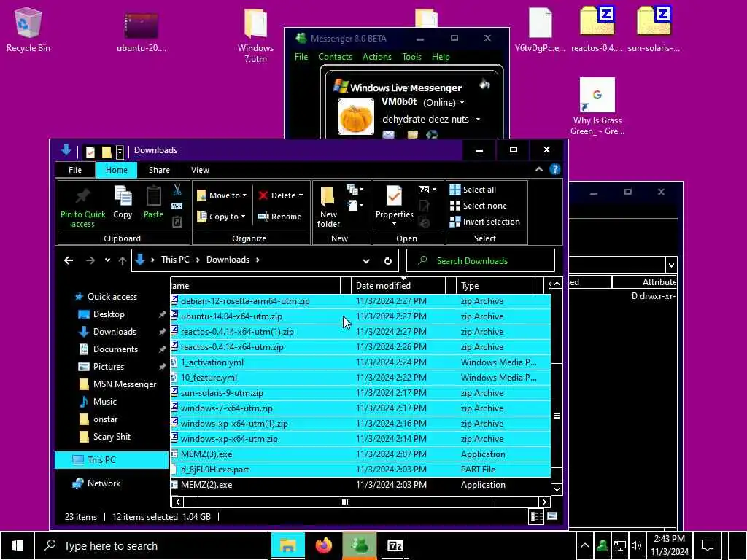747x560 pixels.
Task: Click the Date modified column header
Action: click(398, 286)
